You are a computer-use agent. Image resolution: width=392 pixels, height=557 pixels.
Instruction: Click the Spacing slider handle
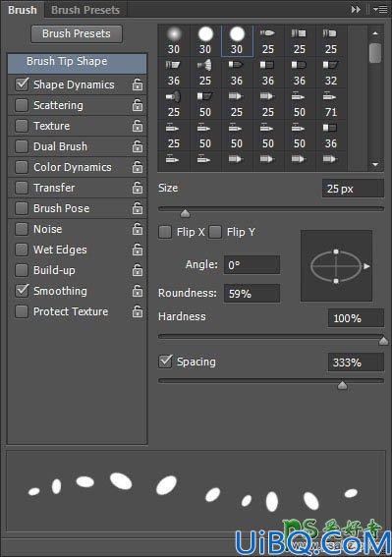tap(342, 385)
